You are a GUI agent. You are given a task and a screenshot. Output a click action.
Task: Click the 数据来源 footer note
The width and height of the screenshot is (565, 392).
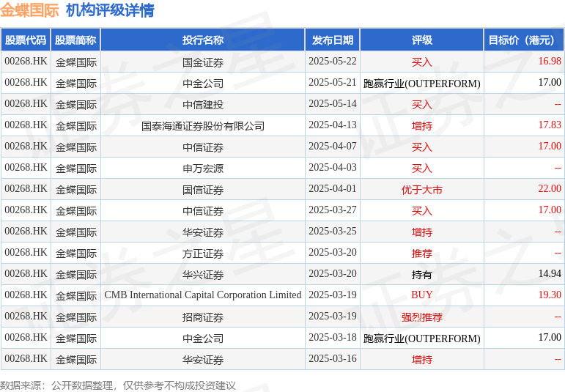click(x=118, y=386)
